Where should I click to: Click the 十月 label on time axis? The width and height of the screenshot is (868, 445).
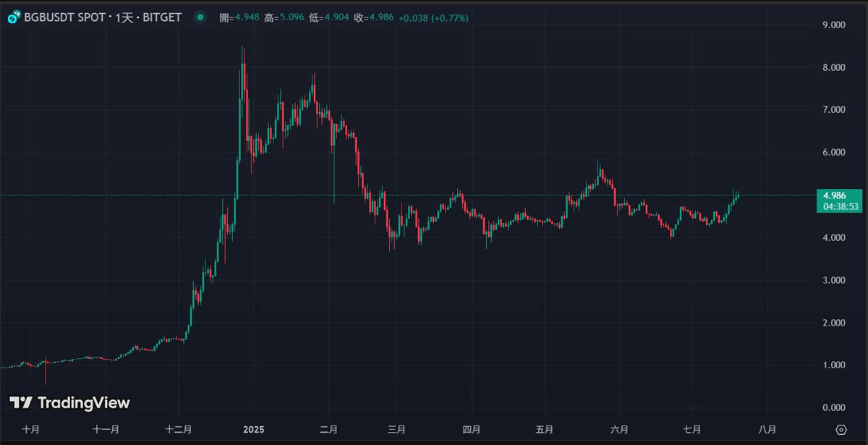pyautogui.click(x=30, y=430)
